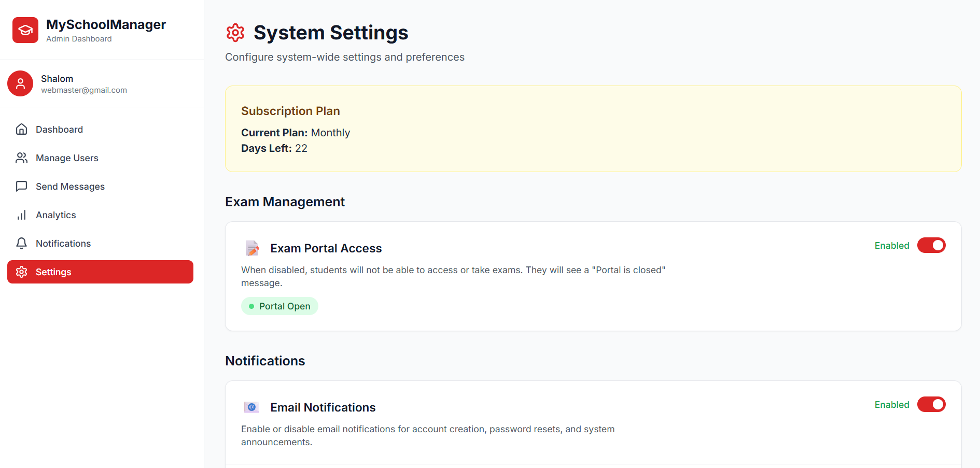Viewport: 980px width, 468px height.
Task: Click the Shalom username label
Action: (57, 78)
